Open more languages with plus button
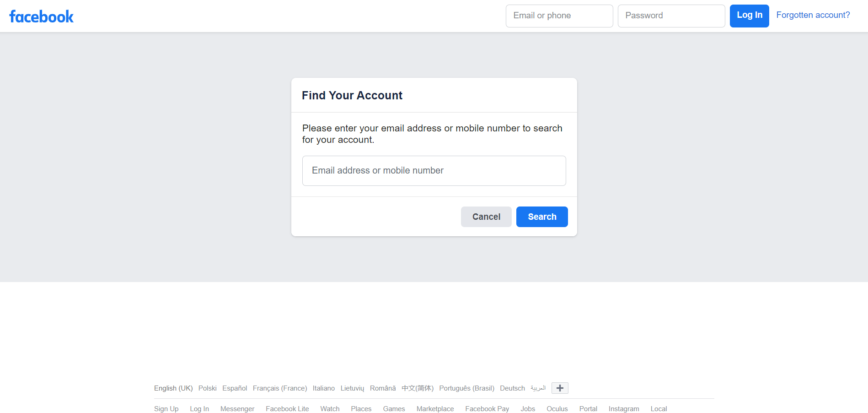868x413 pixels. tap(560, 388)
